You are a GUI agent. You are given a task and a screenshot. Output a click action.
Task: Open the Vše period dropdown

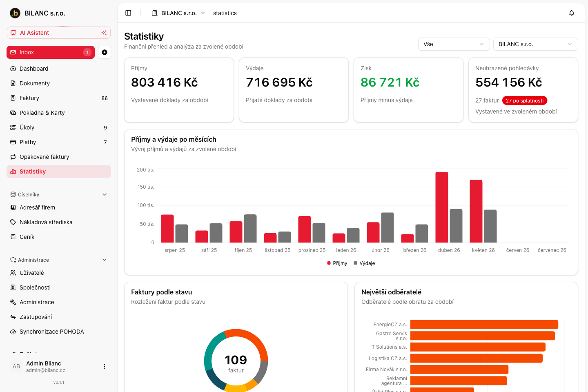click(x=454, y=44)
